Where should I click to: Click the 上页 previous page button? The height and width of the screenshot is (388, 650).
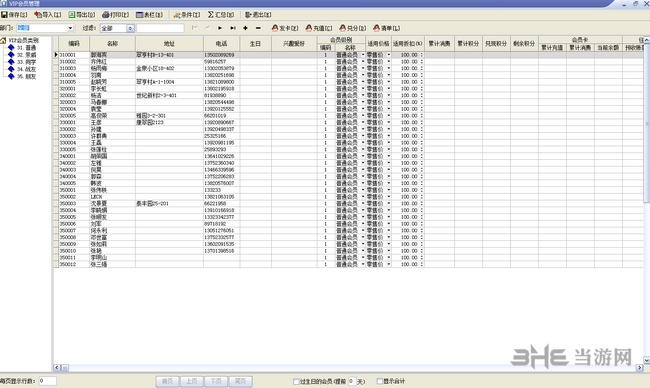(x=192, y=381)
